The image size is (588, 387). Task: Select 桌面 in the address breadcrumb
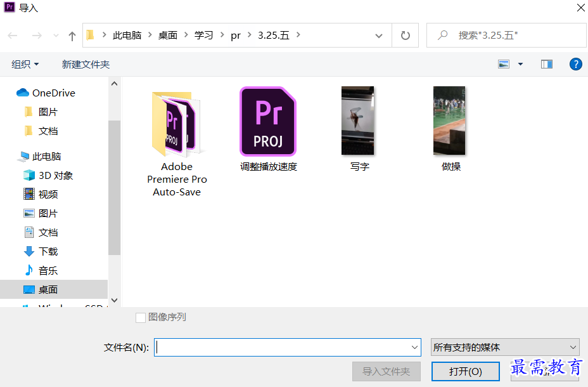[168, 36]
